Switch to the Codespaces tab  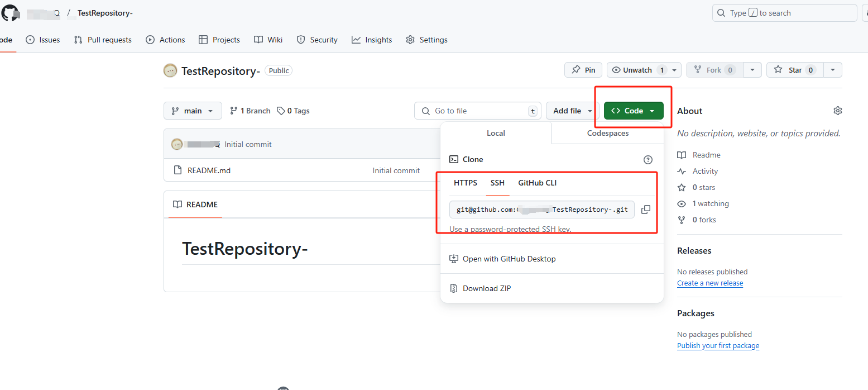608,133
